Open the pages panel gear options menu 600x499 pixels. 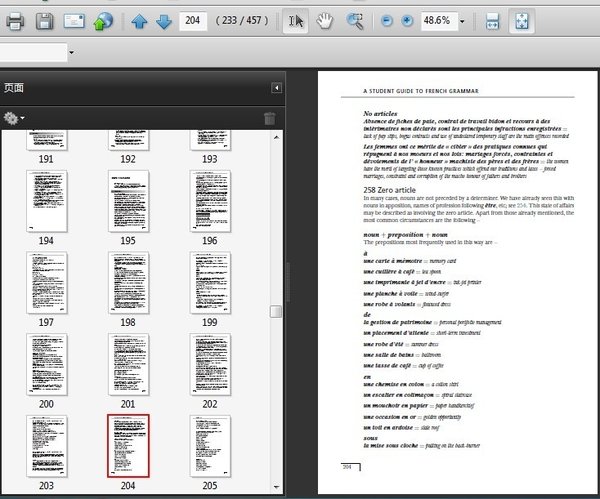click(14, 118)
